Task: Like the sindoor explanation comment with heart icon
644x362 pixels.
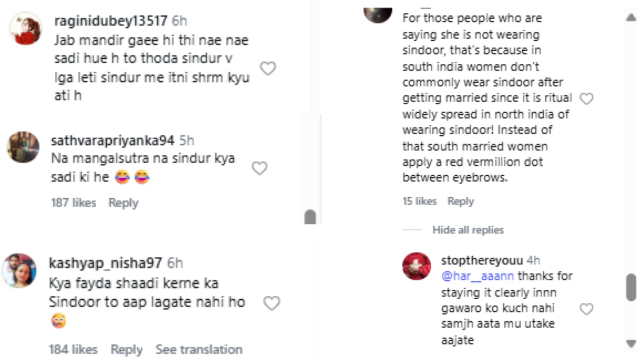Action: (586, 99)
